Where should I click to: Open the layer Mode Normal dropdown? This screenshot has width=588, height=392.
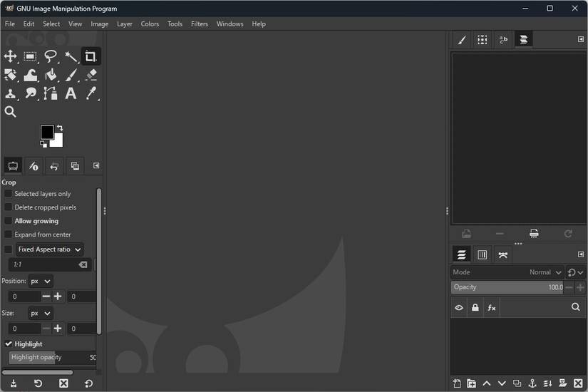tap(507, 272)
